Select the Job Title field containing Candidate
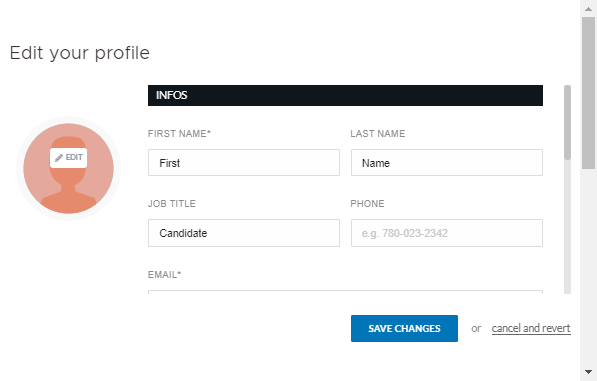The width and height of the screenshot is (597, 381). [244, 233]
